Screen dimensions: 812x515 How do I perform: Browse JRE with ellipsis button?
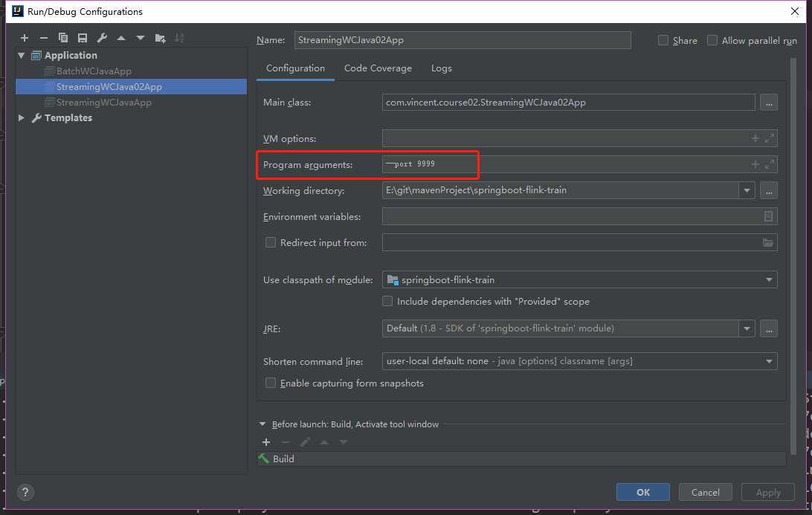769,328
